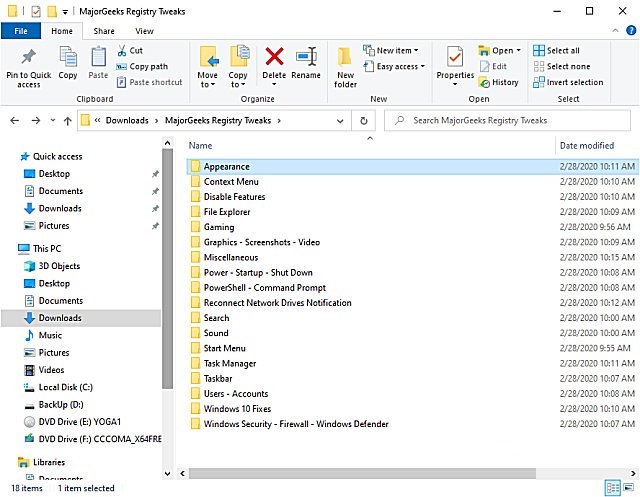This screenshot has height=497, width=640.
Task: Click Copy path in Clipboard group
Action: coord(142,67)
